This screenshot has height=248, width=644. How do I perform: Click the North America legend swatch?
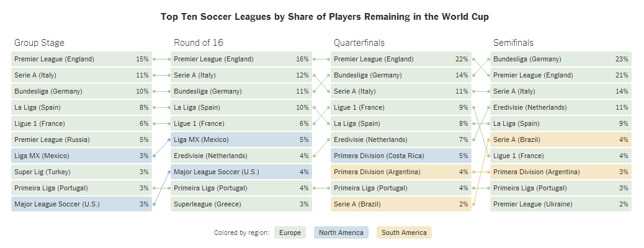pos(341,232)
